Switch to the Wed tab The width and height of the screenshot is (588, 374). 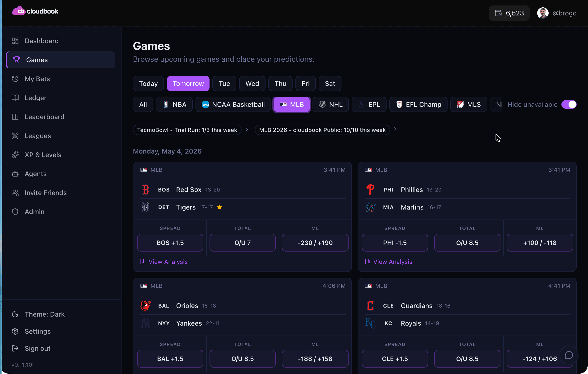point(252,84)
